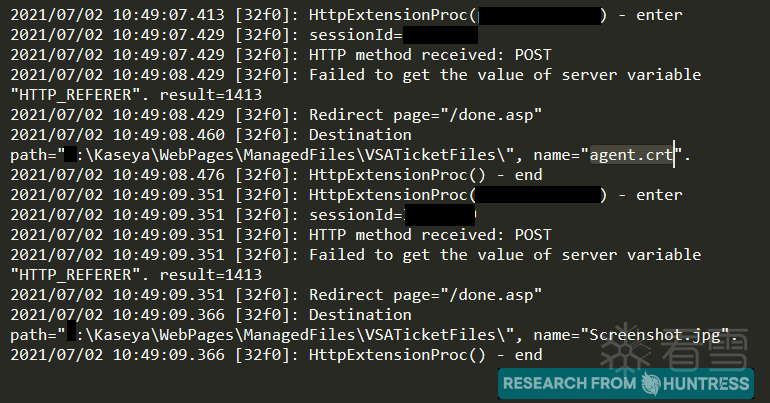The width and height of the screenshot is (770, 403).
Task: Click "HttpExtensionProc() - end" on 10:49:08.476 line
Action: (425, 175)
